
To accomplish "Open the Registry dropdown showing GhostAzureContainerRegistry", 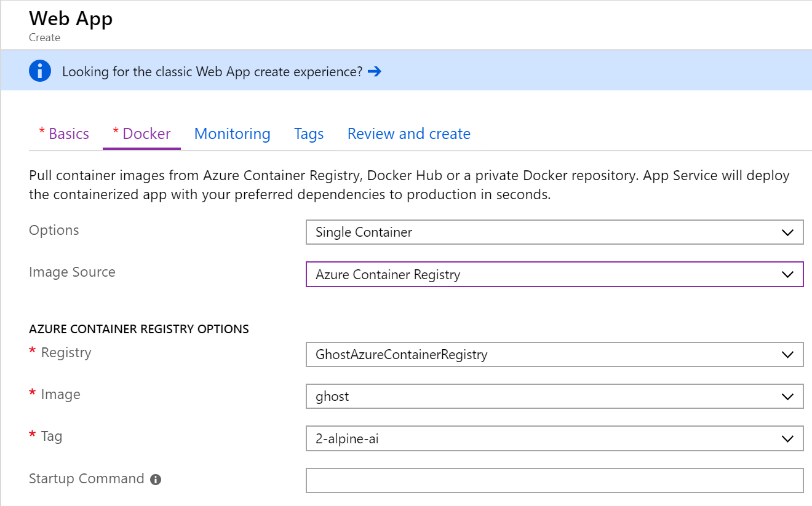I will tap(554, 354).
